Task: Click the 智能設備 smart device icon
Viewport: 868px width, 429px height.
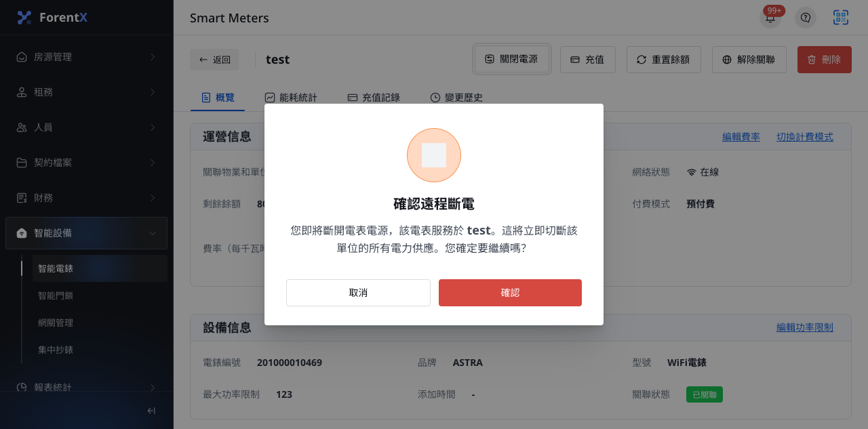Action: click(22, 233)
